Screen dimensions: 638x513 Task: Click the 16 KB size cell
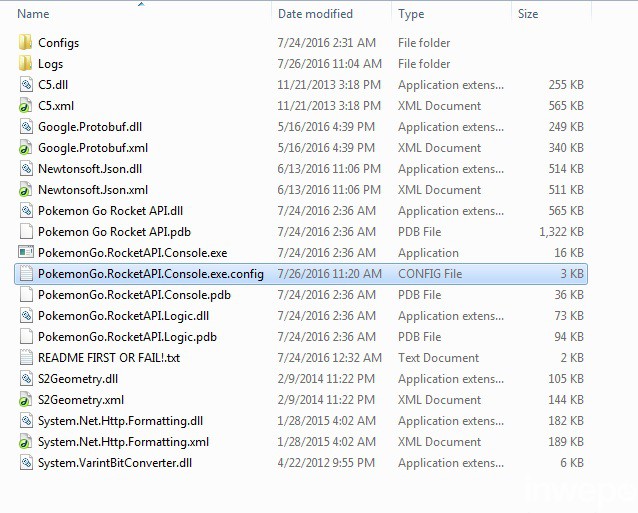(569, 253)
